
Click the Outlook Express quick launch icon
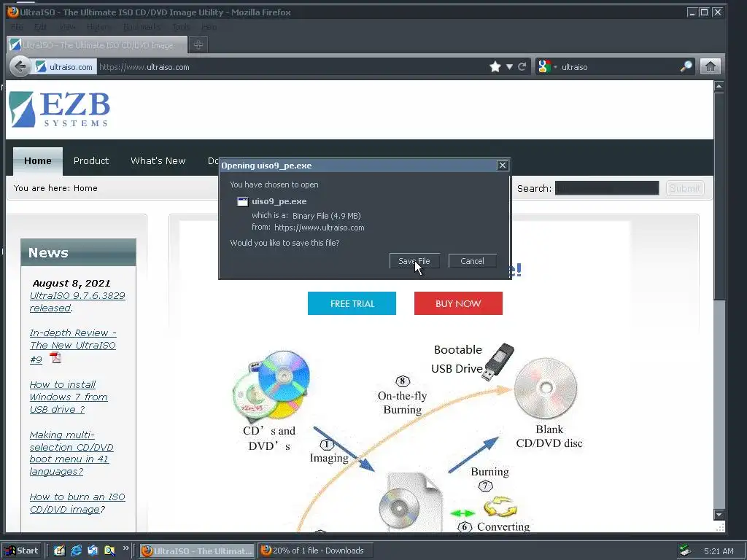click(x=93, y=551)
